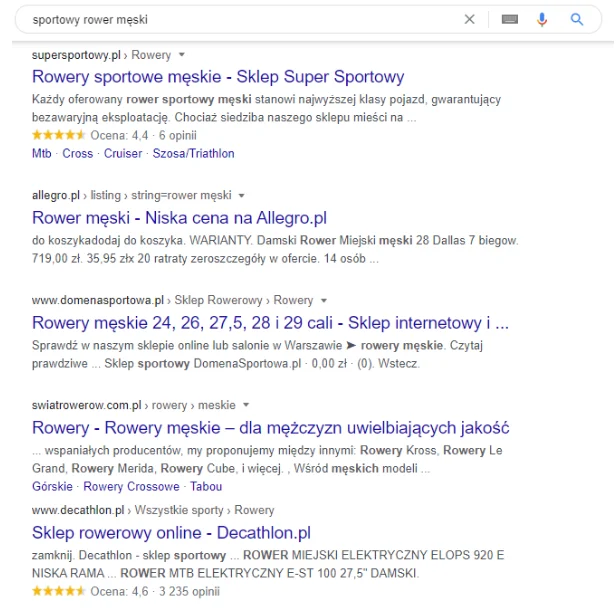This screenshot has width=616, height=613.
Task: Open dropdown arrow beside domenasportowa.pl URL
Action: (323, 300)
